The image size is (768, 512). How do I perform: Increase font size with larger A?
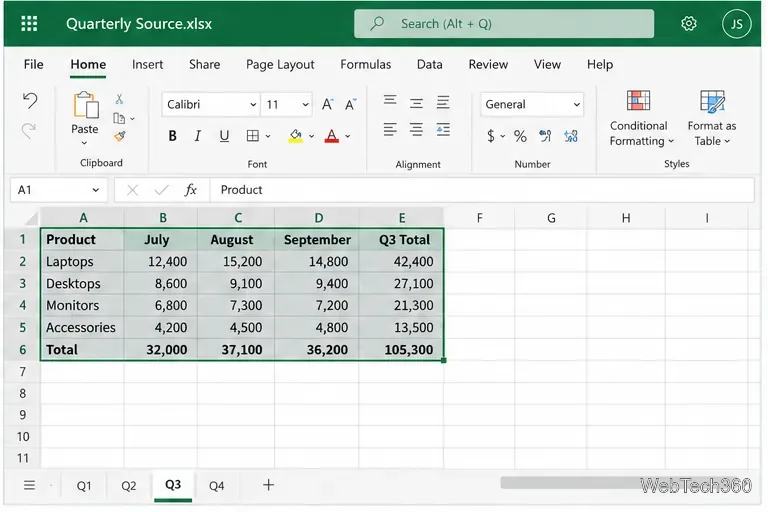tap(327, 104)
